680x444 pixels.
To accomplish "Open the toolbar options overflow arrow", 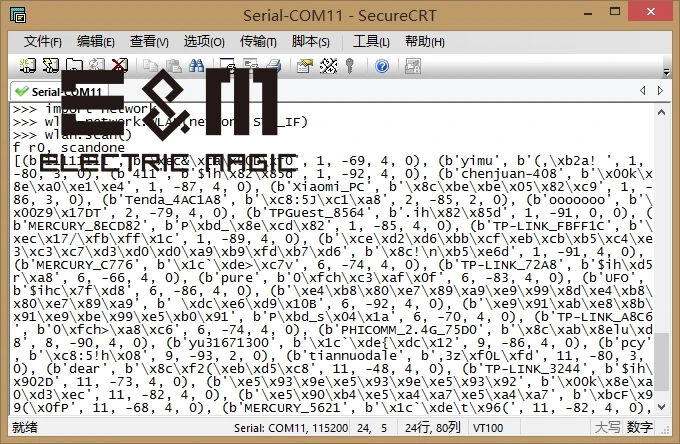I will pos(667,72).
